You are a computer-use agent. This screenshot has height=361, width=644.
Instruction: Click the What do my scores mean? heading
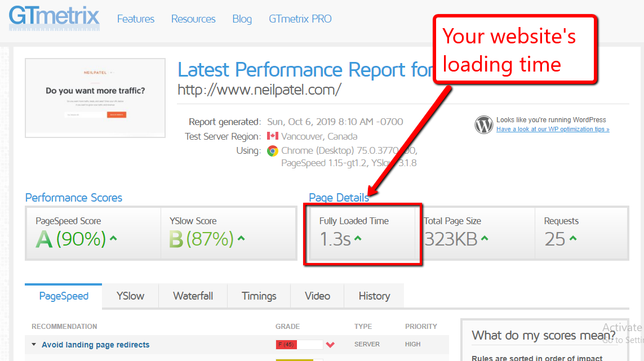coord(543,336)
